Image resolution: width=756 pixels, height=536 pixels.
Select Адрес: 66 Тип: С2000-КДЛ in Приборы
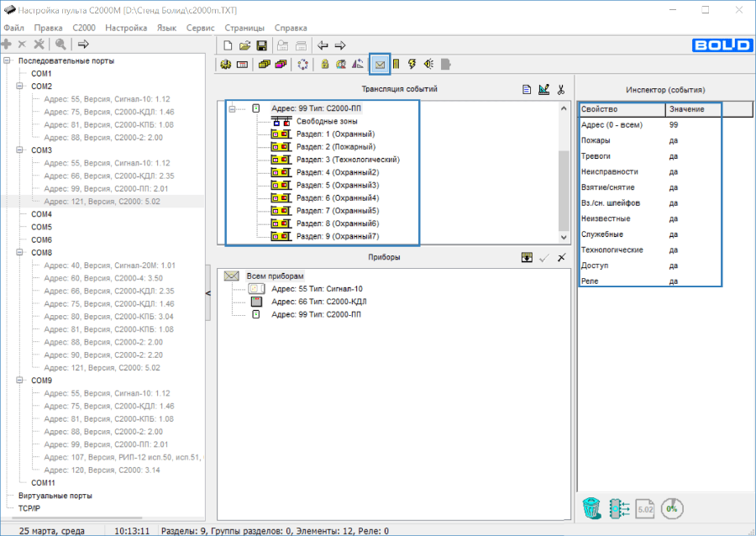click(x=318, y=302)
